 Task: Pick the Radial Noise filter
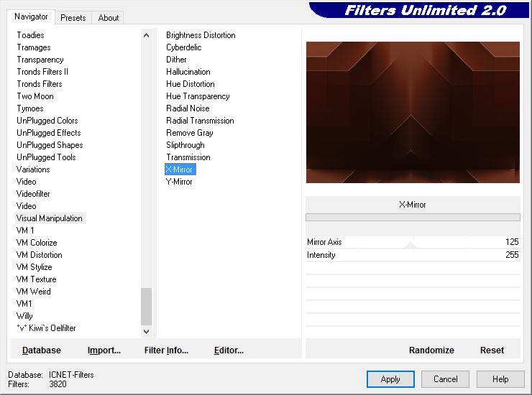pyautogui.click(x=188, y=108)
